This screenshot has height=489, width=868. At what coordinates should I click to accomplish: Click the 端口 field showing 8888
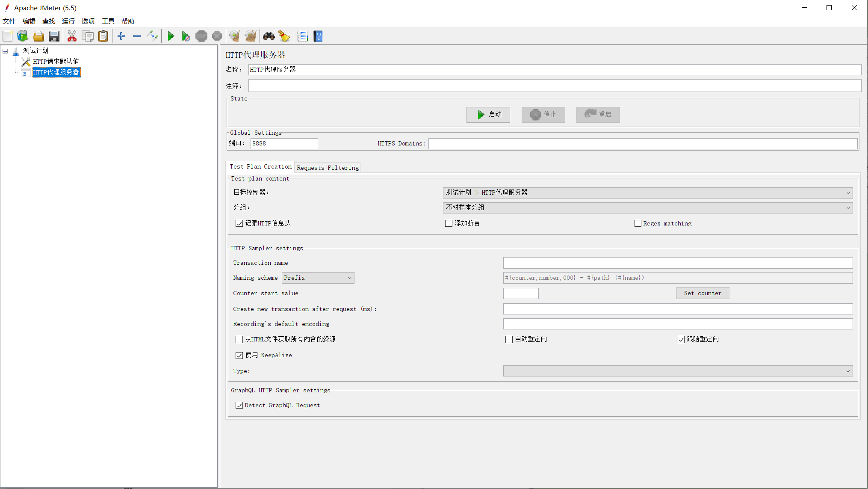(x=284, y=143)
